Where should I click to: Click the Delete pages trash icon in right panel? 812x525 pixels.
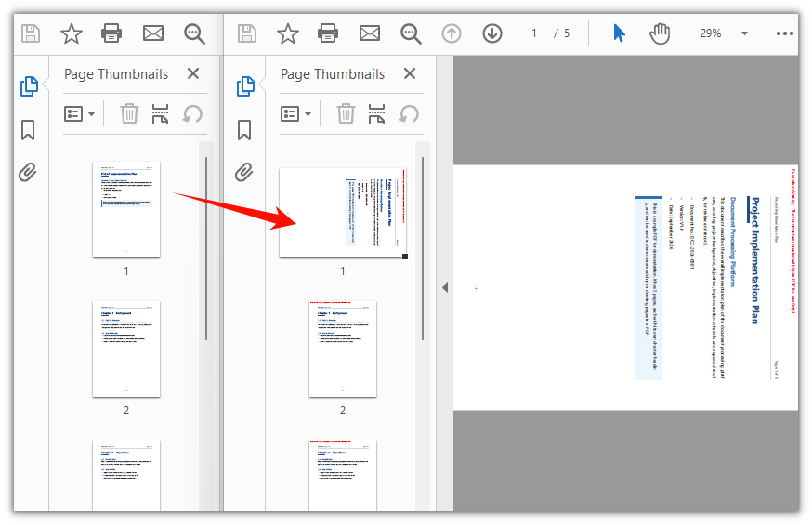(x=346, y=114)
